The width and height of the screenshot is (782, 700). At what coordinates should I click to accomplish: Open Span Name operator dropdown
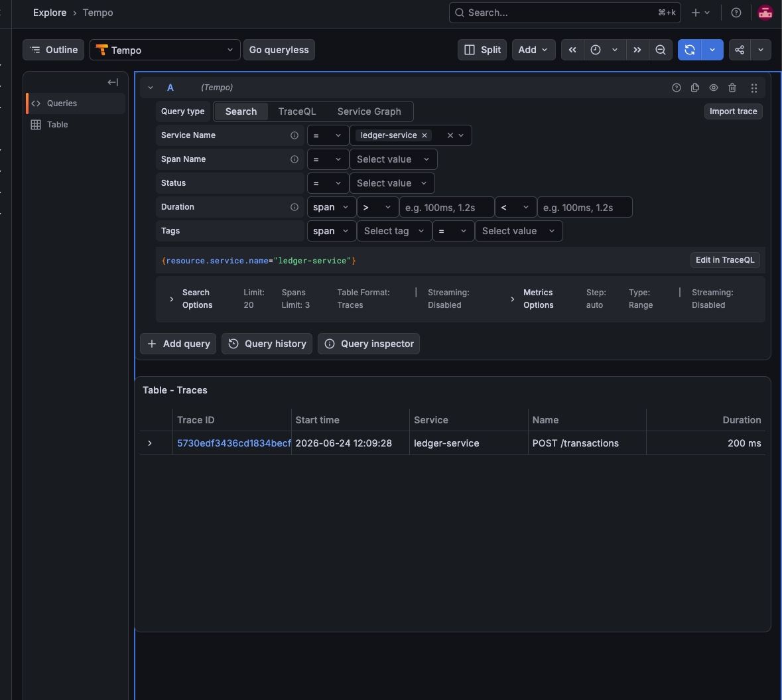(328, 159)
